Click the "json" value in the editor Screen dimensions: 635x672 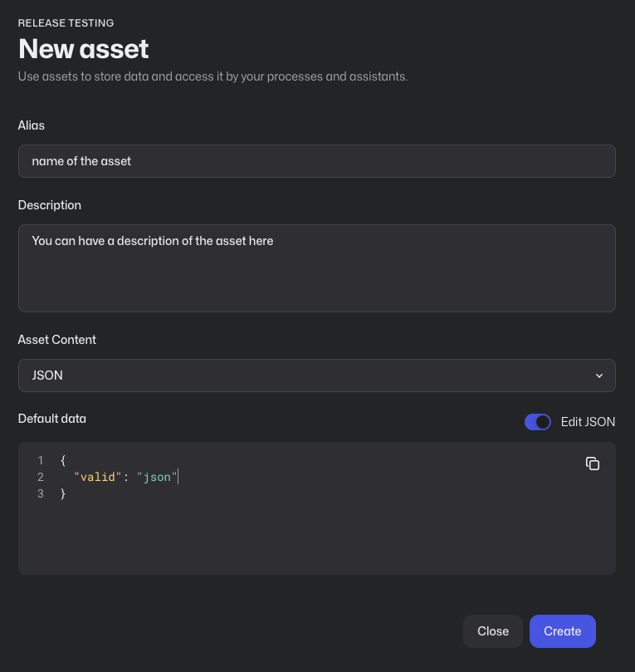[x=157, y=477]
